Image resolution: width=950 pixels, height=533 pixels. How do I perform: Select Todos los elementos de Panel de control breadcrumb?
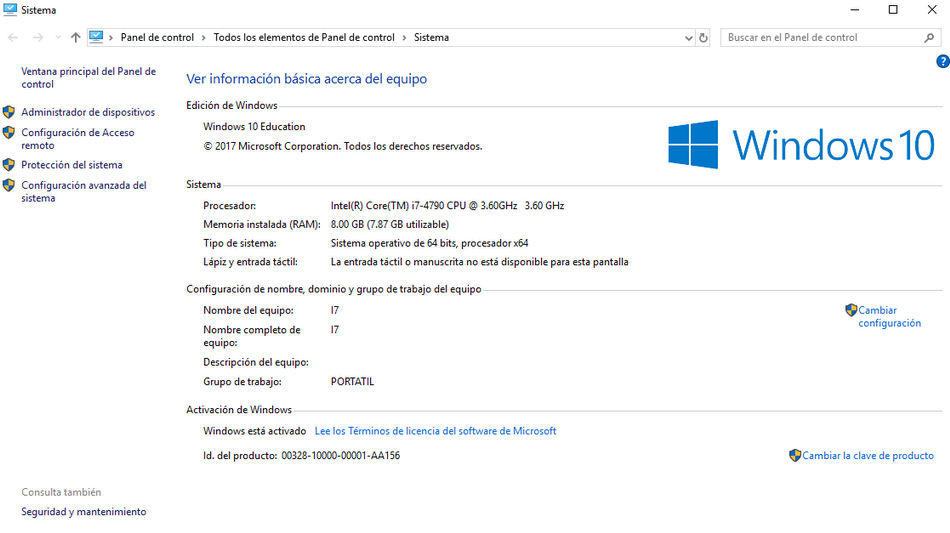tap(304, 38)
